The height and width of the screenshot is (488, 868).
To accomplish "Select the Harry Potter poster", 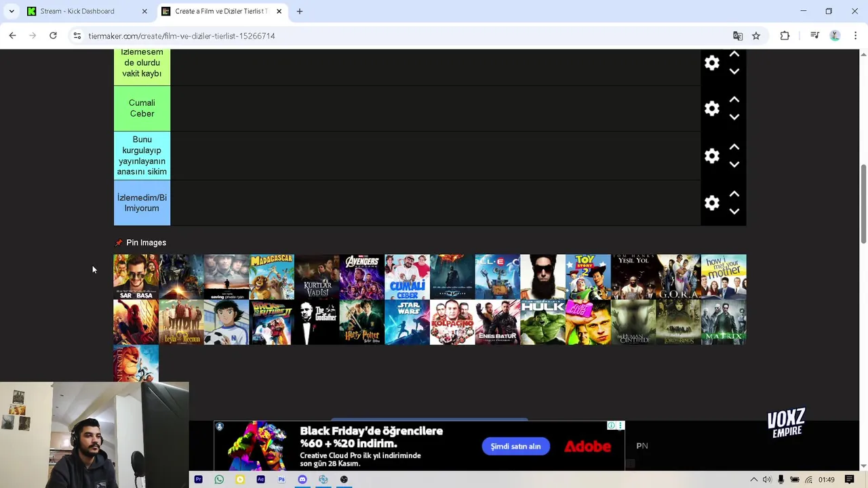I will coord(362,322).
